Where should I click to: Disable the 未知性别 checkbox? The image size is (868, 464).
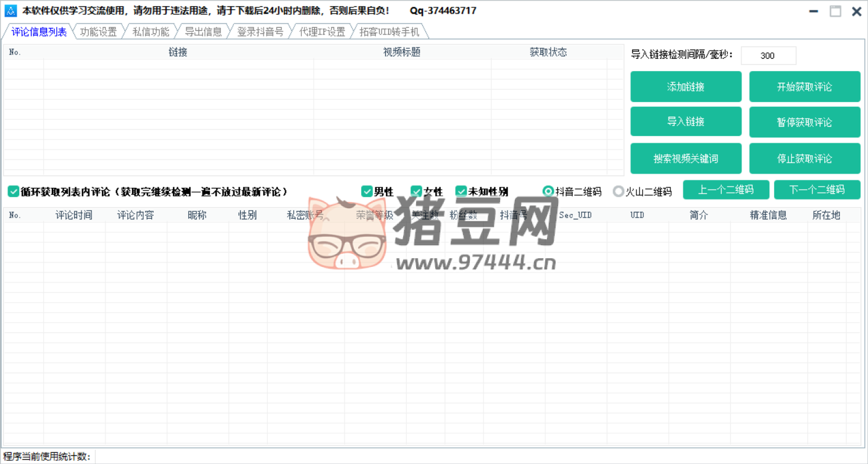461,192
